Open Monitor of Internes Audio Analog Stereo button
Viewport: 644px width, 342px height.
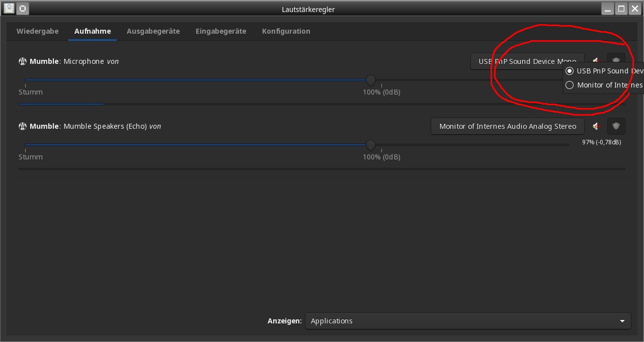(508, 126)
